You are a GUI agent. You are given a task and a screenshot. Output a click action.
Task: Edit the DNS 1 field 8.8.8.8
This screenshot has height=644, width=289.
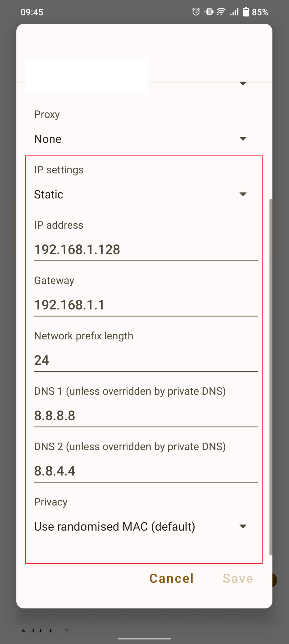coord(146,416)
